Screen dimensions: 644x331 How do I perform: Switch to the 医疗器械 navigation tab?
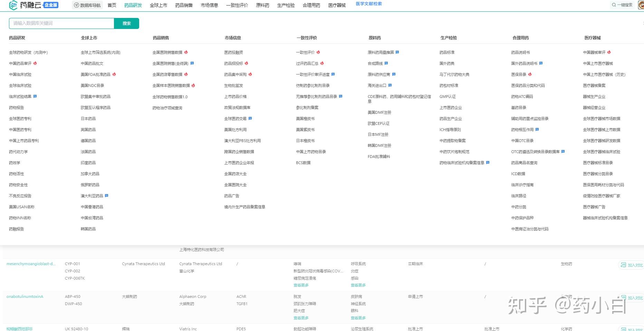[x=336, y=5]
